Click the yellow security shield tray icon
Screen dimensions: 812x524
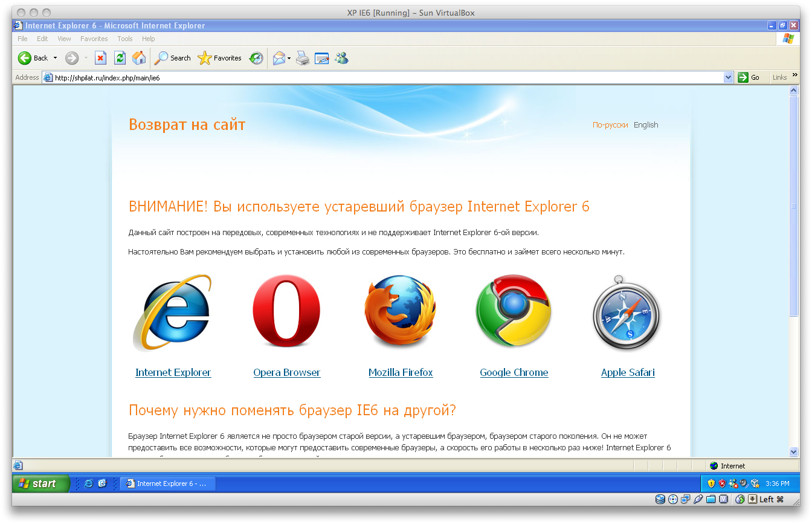[x=711, y=484]
